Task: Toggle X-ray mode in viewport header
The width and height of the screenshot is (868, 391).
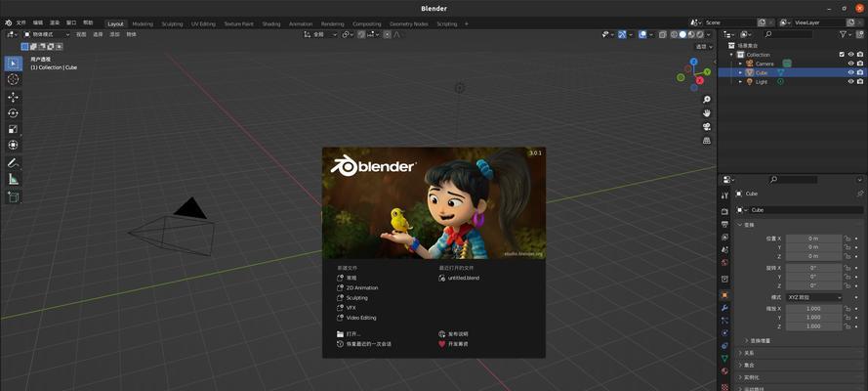Action: point(662,34)
